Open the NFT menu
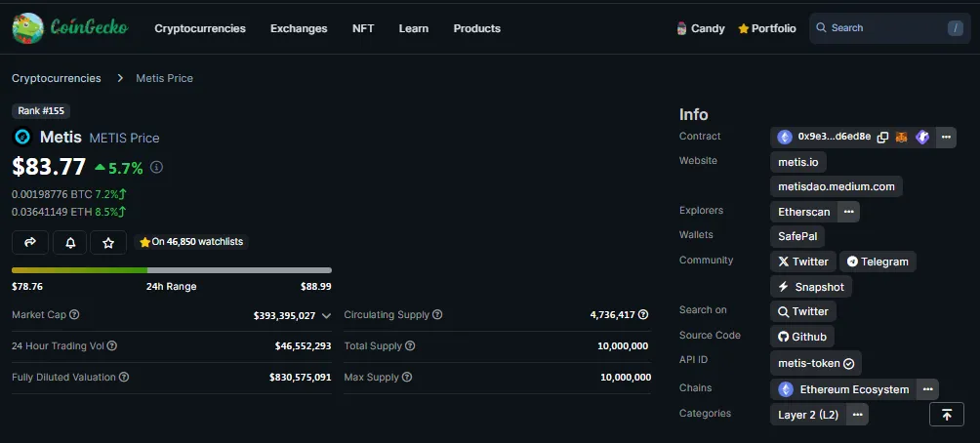Image resolution: width=980 pixels, height=443 pixels. click(363, 28)
